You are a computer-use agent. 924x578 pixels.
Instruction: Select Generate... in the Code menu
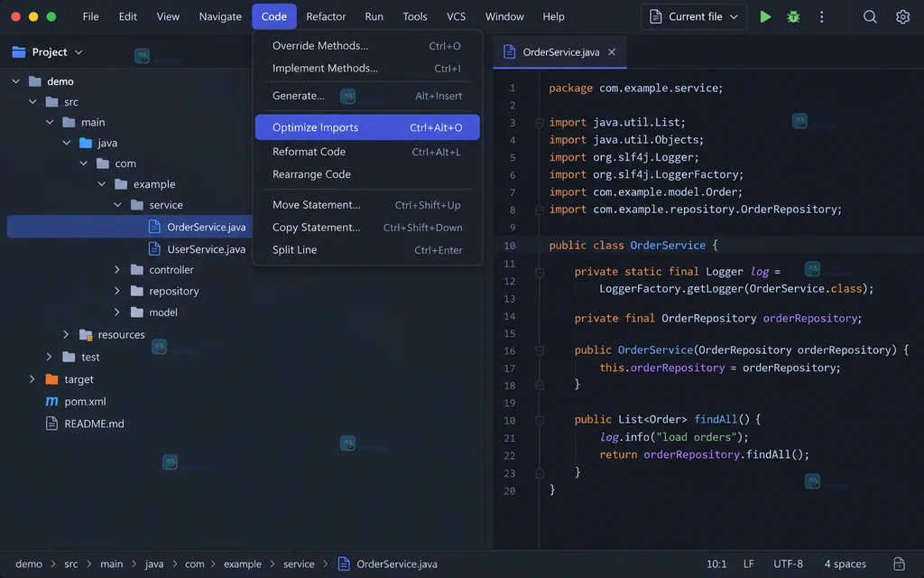[x=367, y=96]
